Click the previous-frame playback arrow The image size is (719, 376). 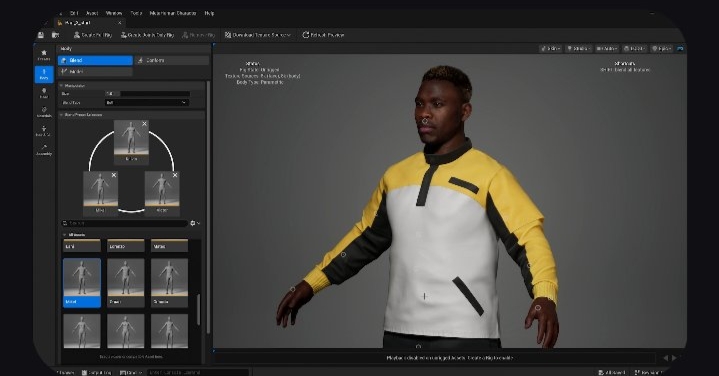point(666,358)
